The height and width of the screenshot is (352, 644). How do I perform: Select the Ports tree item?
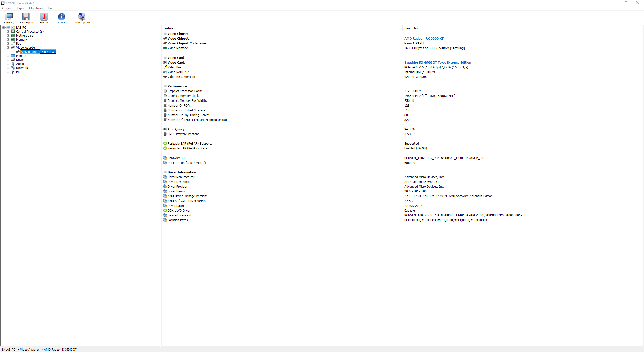click(x=20, y=72)
